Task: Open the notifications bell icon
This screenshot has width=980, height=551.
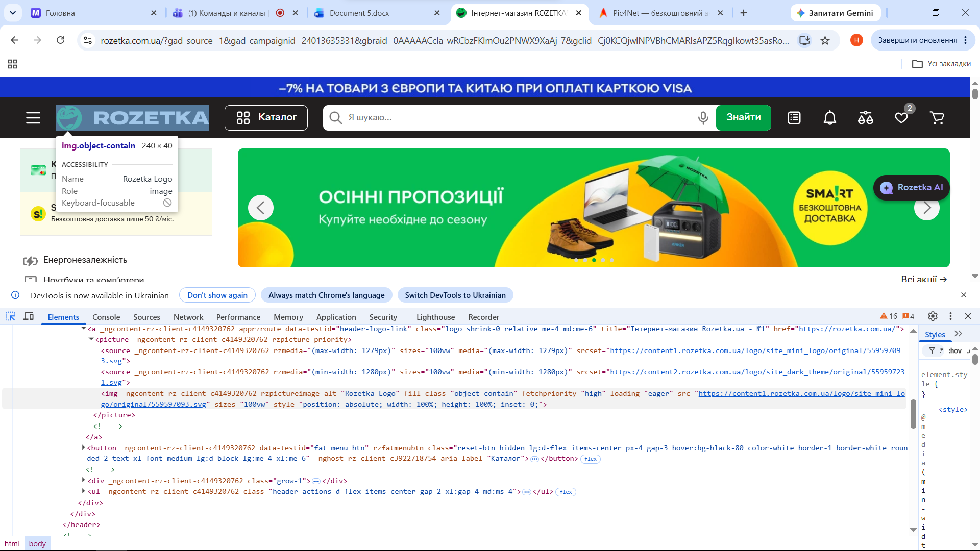Action: pos(830,118)
